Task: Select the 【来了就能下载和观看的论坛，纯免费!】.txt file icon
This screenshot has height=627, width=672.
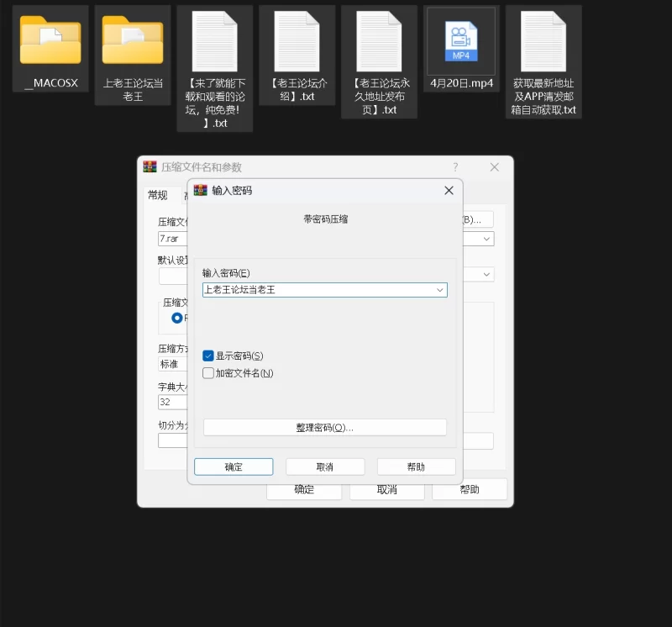Action: click(x=215, y=42)
